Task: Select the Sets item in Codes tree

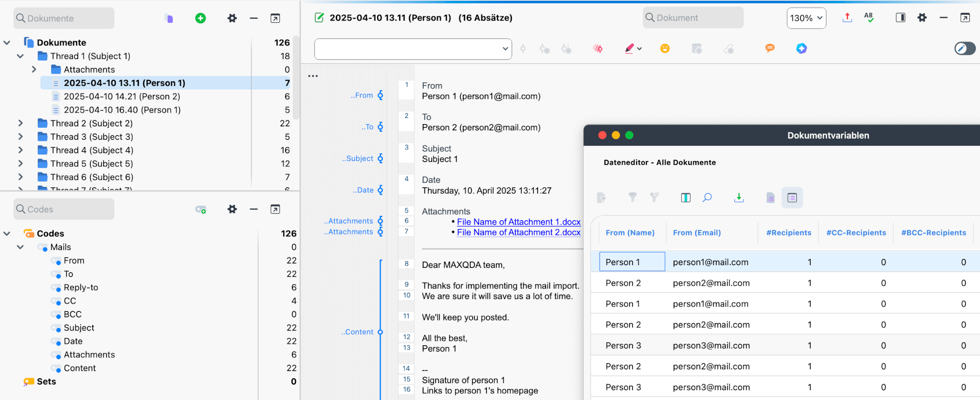Action: point(46,382)
